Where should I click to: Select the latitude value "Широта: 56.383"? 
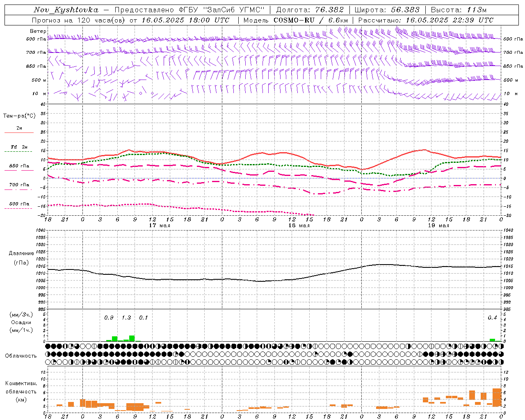point(387,10)
